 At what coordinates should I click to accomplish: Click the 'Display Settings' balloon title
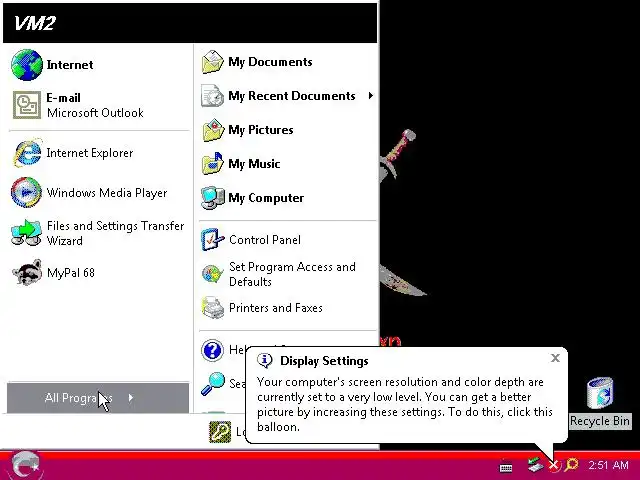coord(324,361)
